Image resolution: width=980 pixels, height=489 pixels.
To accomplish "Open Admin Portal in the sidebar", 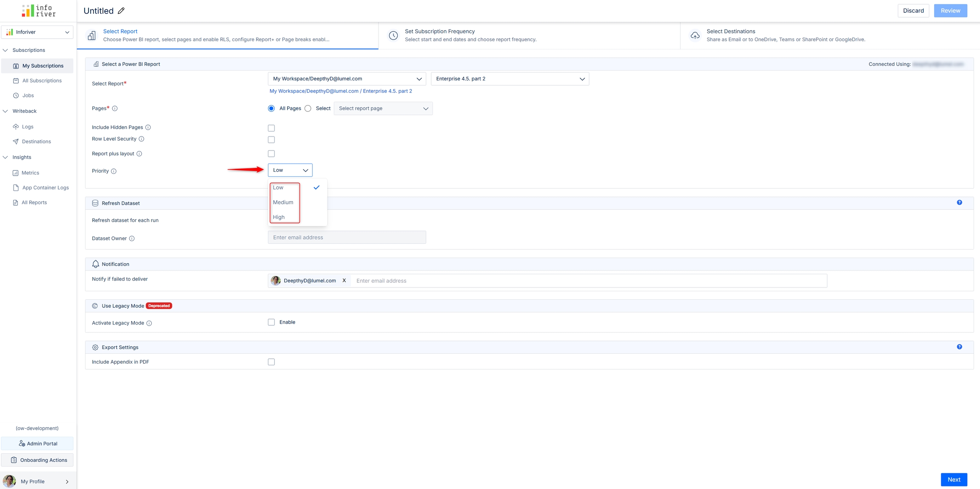I will pyautogui.click(x=37, y=444).
